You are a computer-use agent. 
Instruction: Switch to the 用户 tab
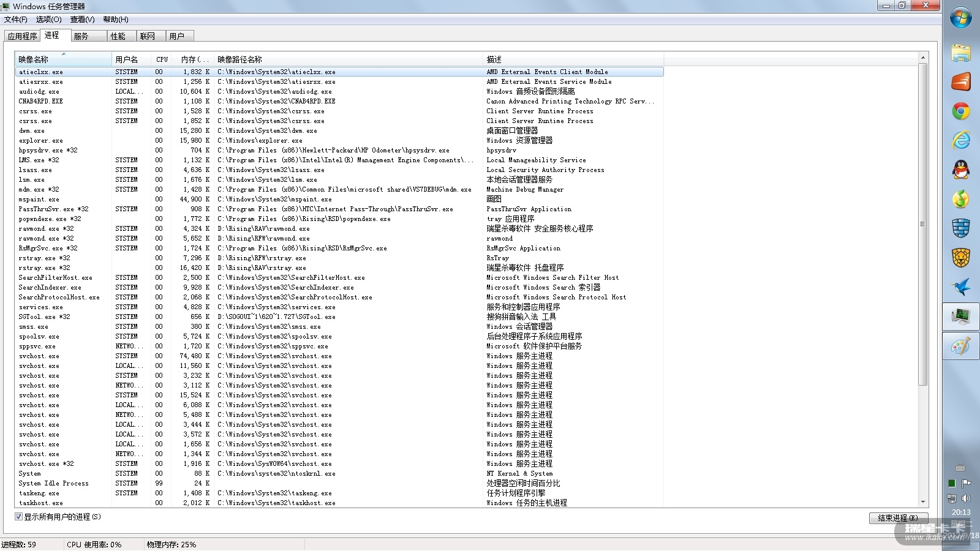tap(179, 36)
